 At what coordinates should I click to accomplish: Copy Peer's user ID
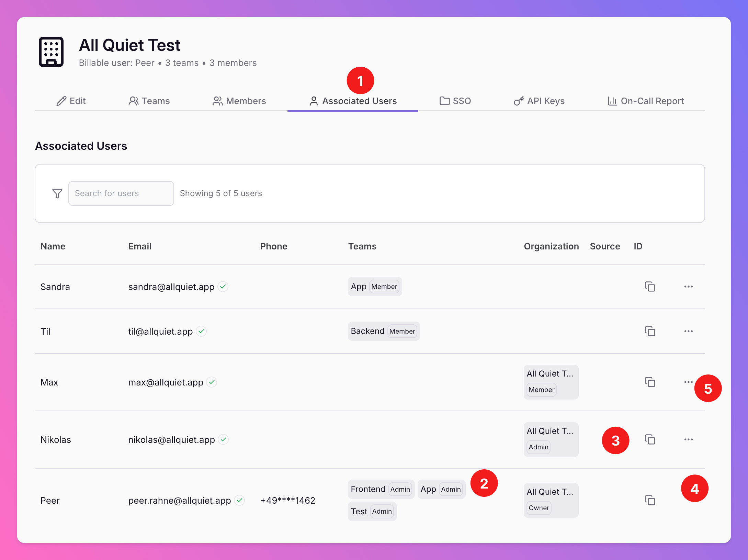point(650,500)
